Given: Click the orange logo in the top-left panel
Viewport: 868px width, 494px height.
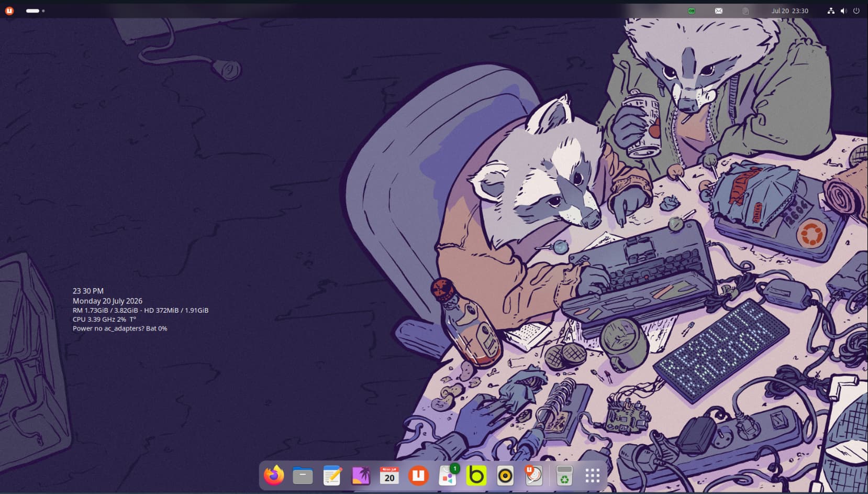Looking at the screenshot, I should tap(9, 10).
